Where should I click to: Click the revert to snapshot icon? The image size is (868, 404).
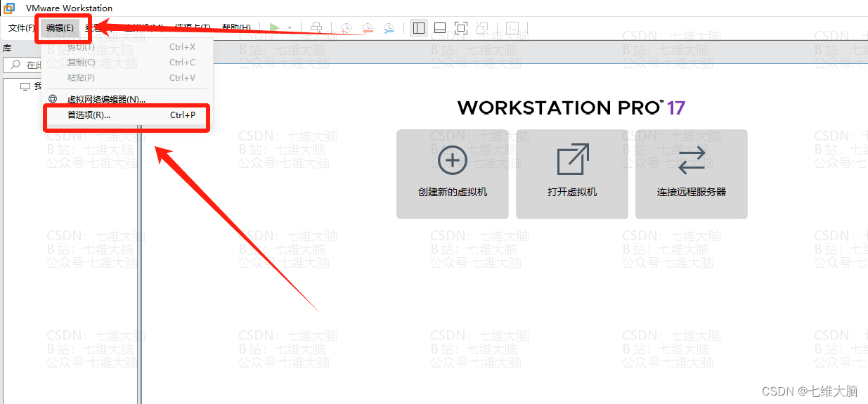point(368,28)
